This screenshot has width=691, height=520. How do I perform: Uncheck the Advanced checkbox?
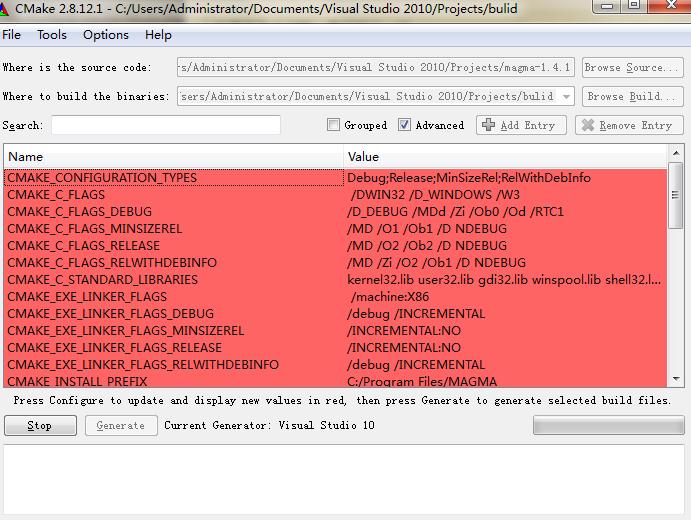pyautogui.click(x=404, y=125)
